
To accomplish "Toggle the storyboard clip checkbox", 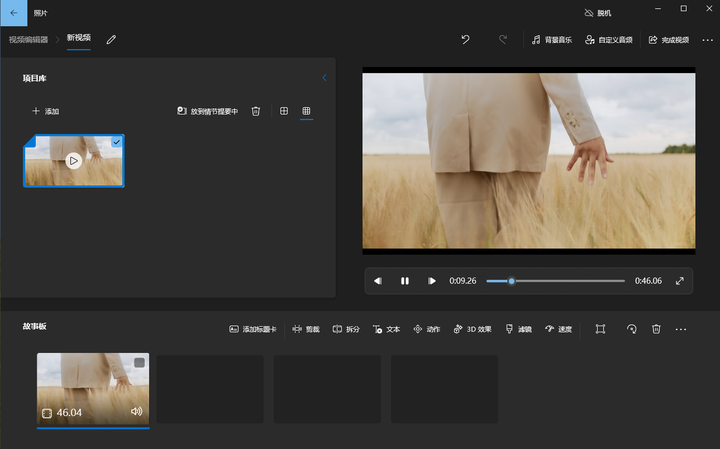I will pos(139,363).
